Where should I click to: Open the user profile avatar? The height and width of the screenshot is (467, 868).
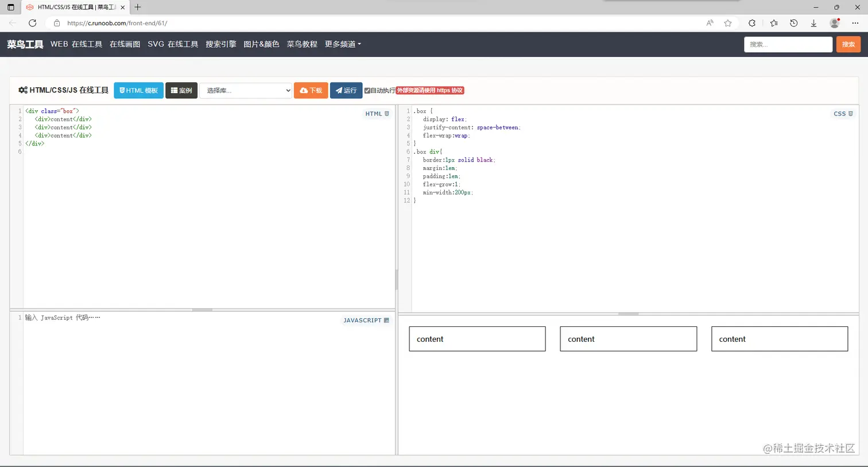pos(835,23)
